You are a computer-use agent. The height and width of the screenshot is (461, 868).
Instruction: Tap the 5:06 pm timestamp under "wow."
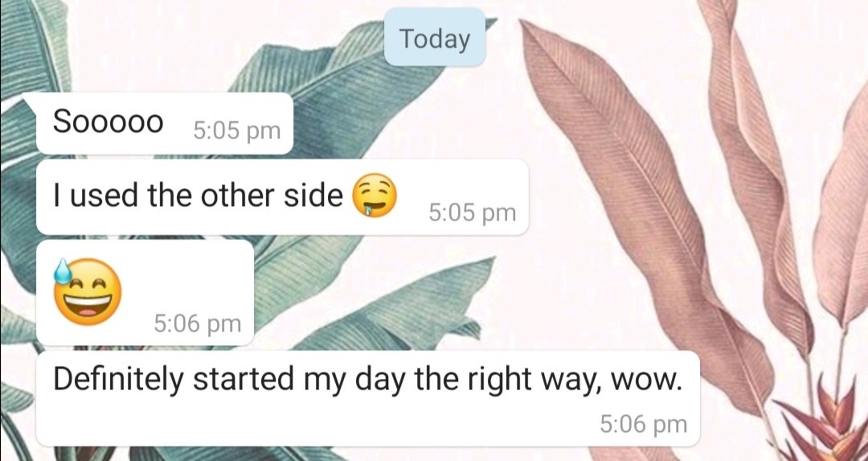point(643,425)
